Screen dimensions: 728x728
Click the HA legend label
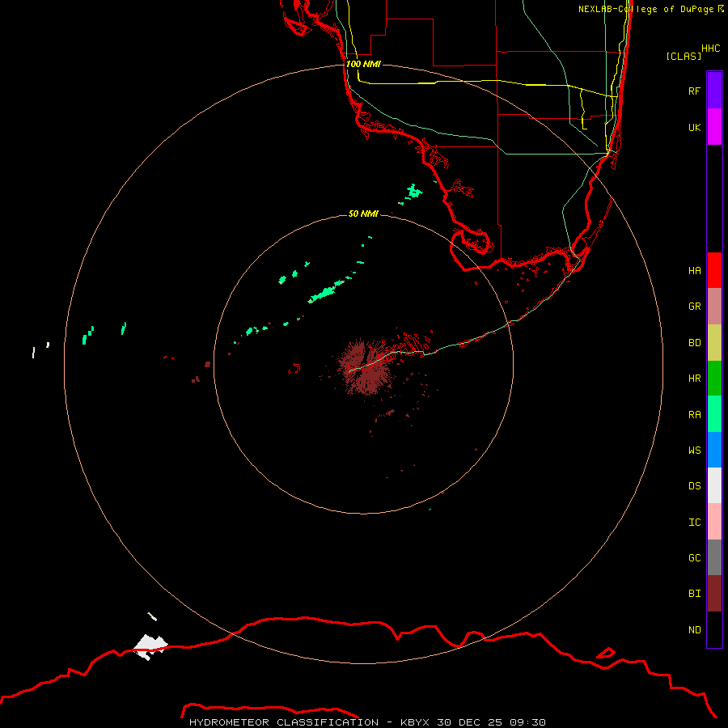pyautogui.click(x=694, y=270)
